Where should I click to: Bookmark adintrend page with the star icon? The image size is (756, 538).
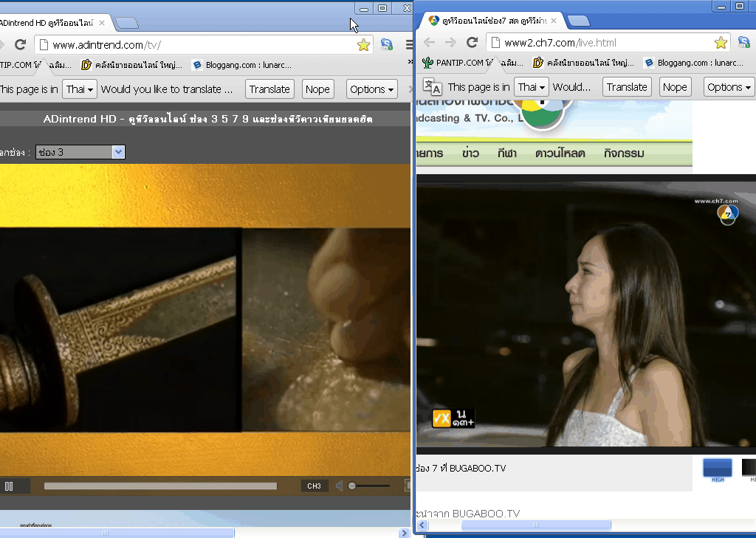[x=363, y=45]
